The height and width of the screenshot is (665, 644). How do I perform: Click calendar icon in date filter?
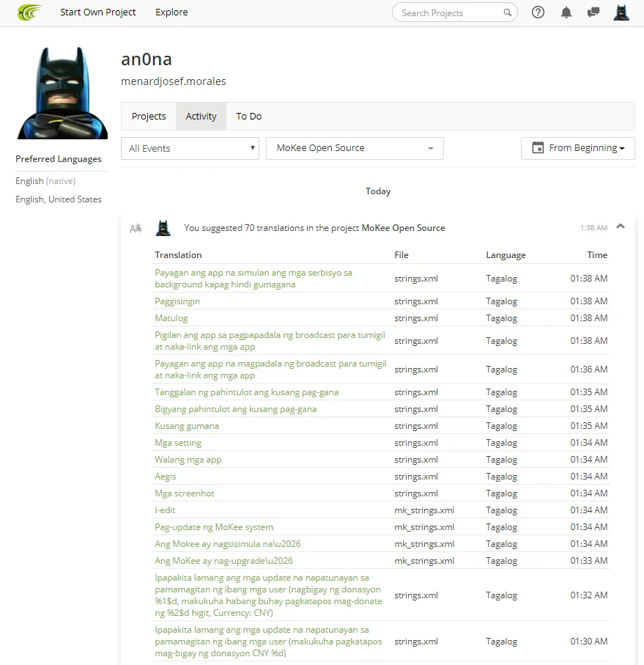(538, 147)
